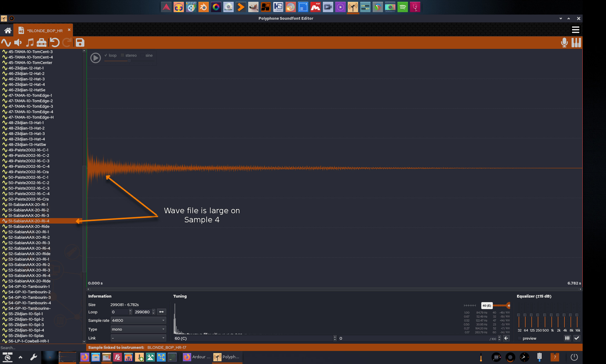Viewport: 606px width, 364px height.
Task: Open the recorder microphone icon
Action: (x=564, y=43)
